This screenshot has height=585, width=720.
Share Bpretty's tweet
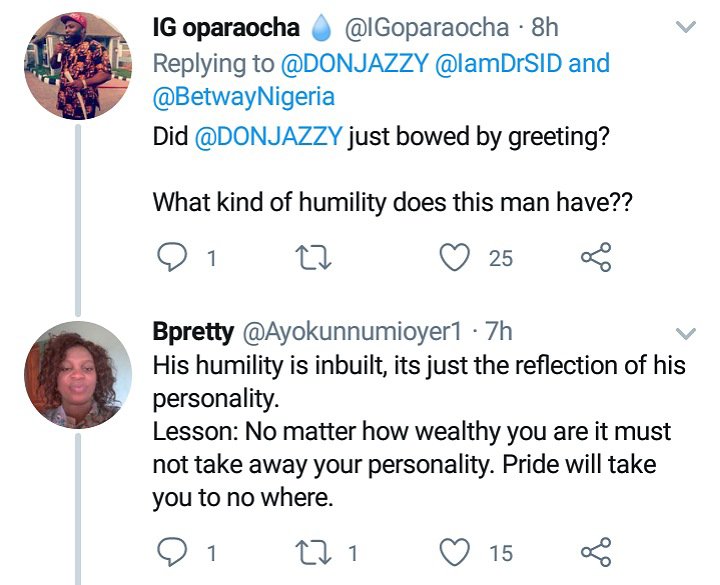596,551
